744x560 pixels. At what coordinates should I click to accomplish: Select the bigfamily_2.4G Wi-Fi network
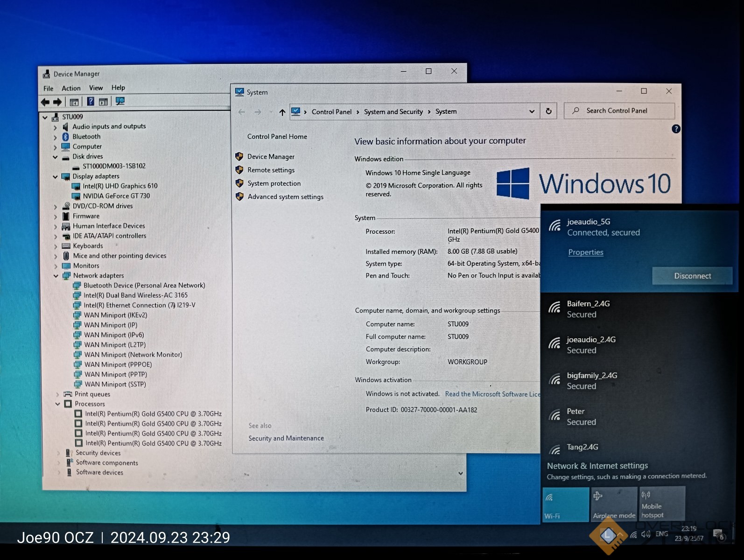point(639,381)
